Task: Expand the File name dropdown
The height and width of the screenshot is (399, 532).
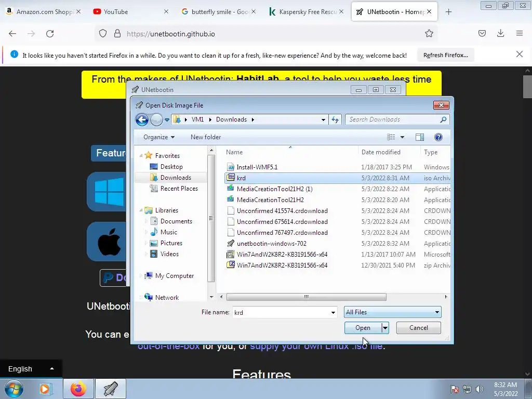Action: (x=333, y=312)
